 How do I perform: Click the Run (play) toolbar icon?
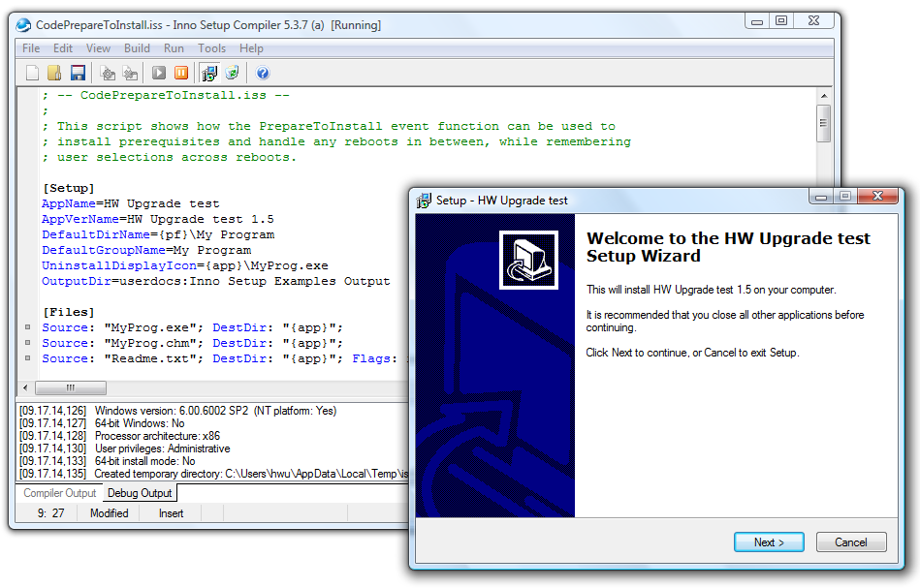[159, 73]
